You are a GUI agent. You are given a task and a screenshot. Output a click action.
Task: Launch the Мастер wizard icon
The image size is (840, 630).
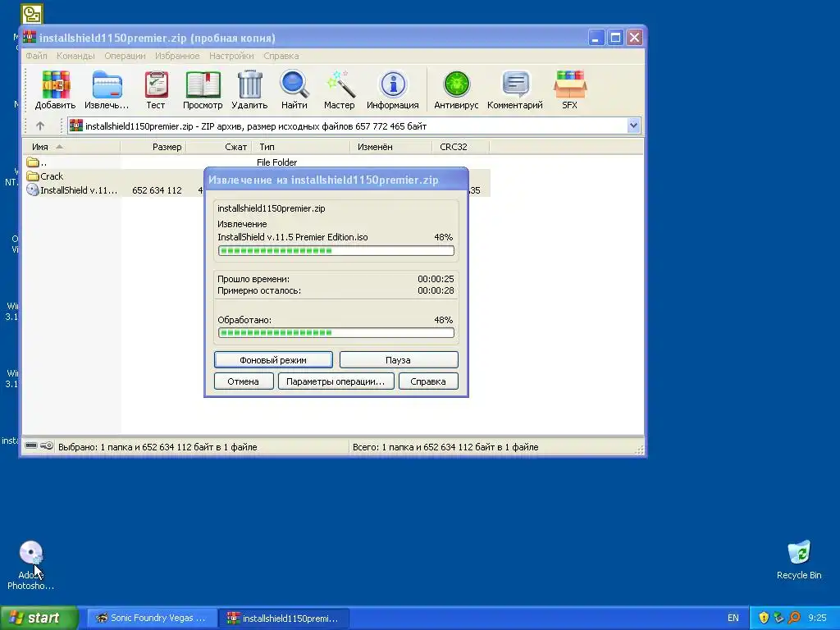(x=340, y=90)
